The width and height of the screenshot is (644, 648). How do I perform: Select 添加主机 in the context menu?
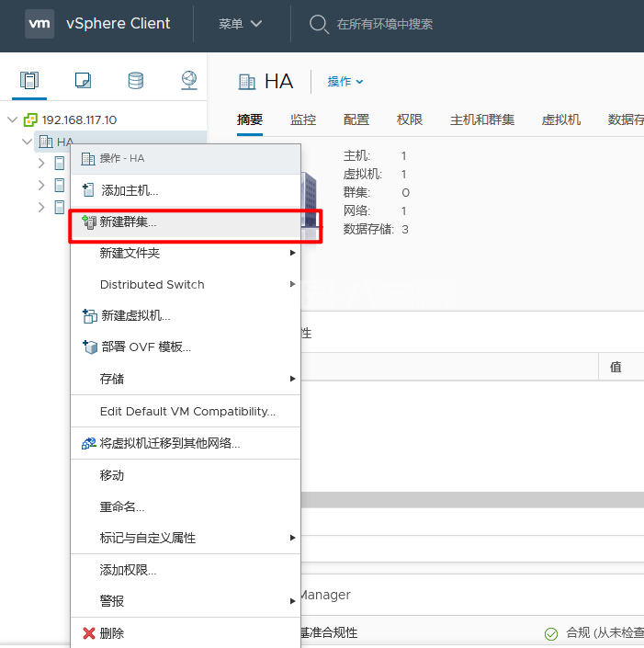click(x=130, y=190)
